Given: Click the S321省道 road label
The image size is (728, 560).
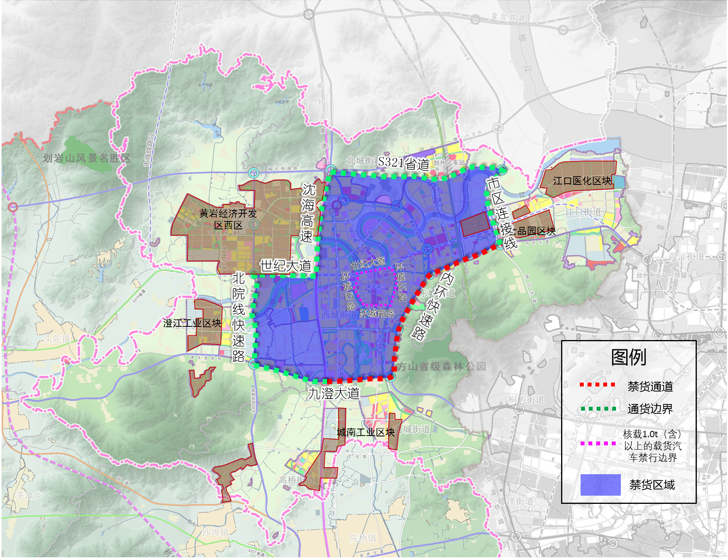Looking at the screenshot, I should tap(404, 163).
